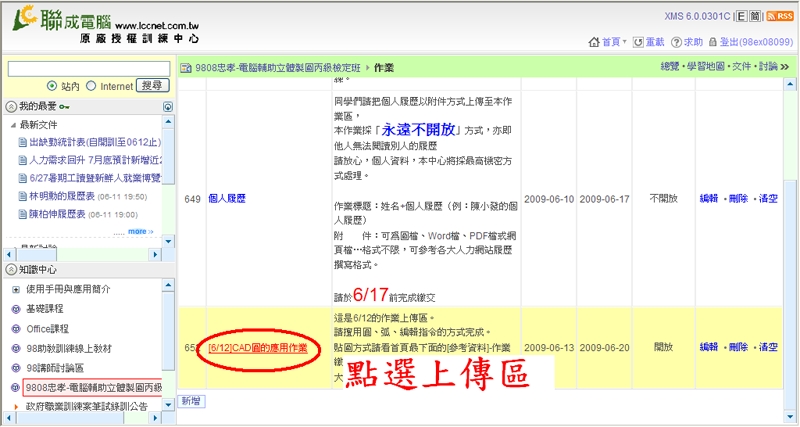Select the Internet search radio button
The width and height of the screenshot is (800, 427).
pos(91,86)
